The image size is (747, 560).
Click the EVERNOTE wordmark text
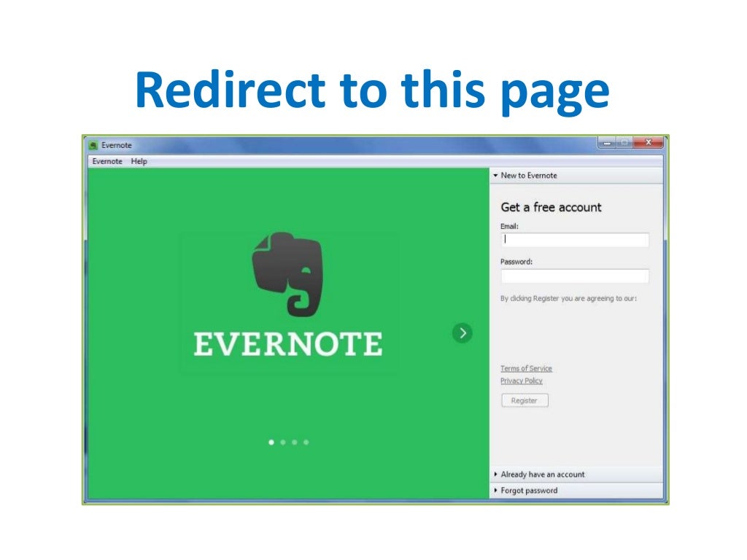pos(287,344)
